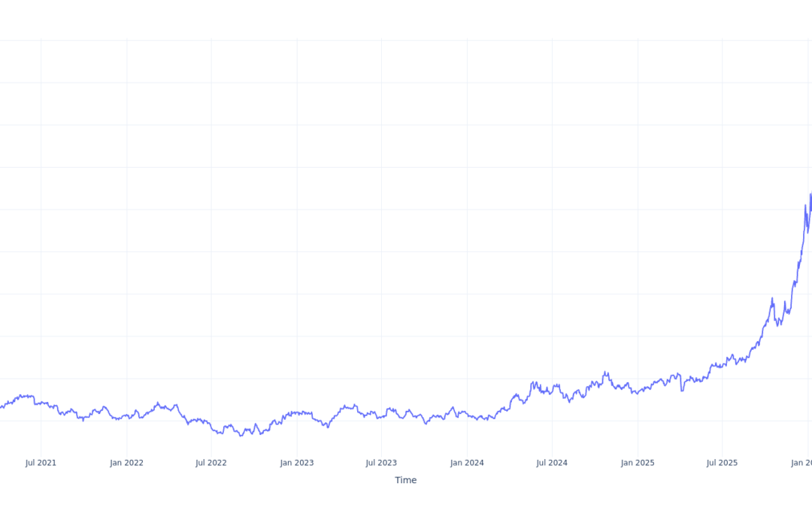The height and width of the screenshot is (508, 812).
Task: Select the Jul 2022 axis tick label
Action: 211,463
